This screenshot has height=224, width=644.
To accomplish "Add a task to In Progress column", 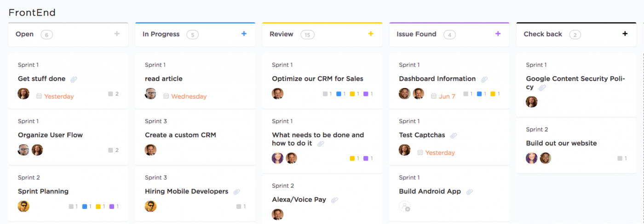I will [244, 34].
